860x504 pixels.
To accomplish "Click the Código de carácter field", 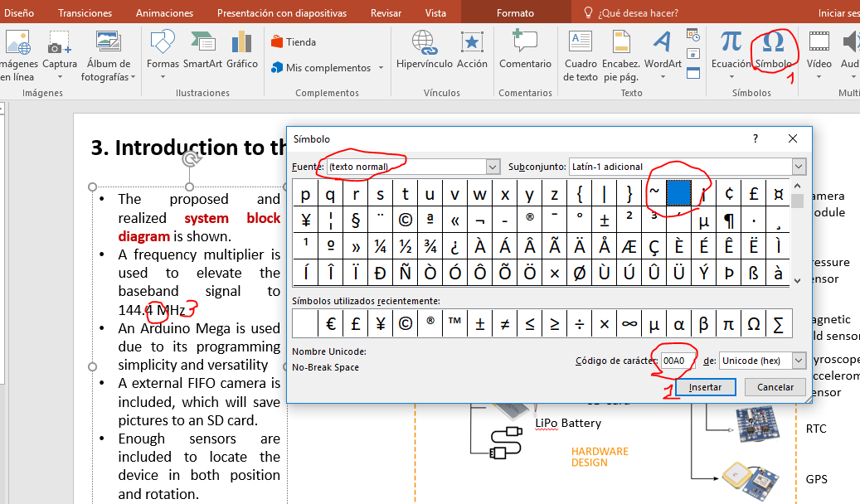I will pos(678,361).
